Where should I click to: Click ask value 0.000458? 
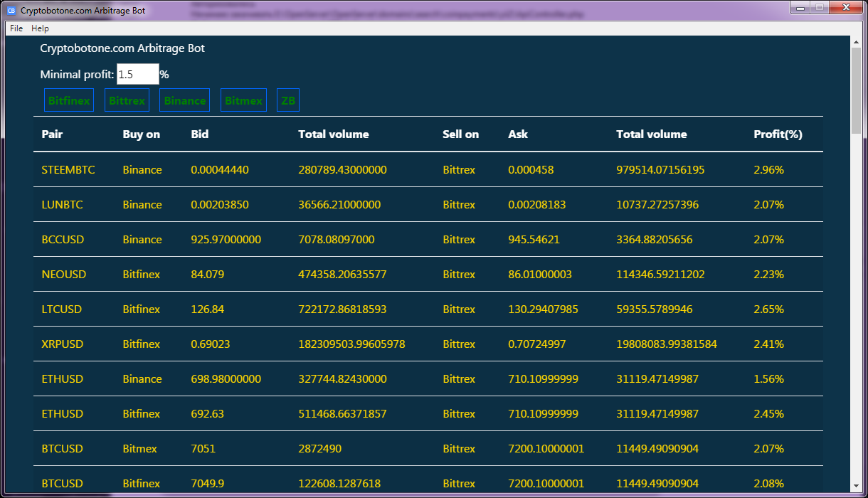pos(531,170)
